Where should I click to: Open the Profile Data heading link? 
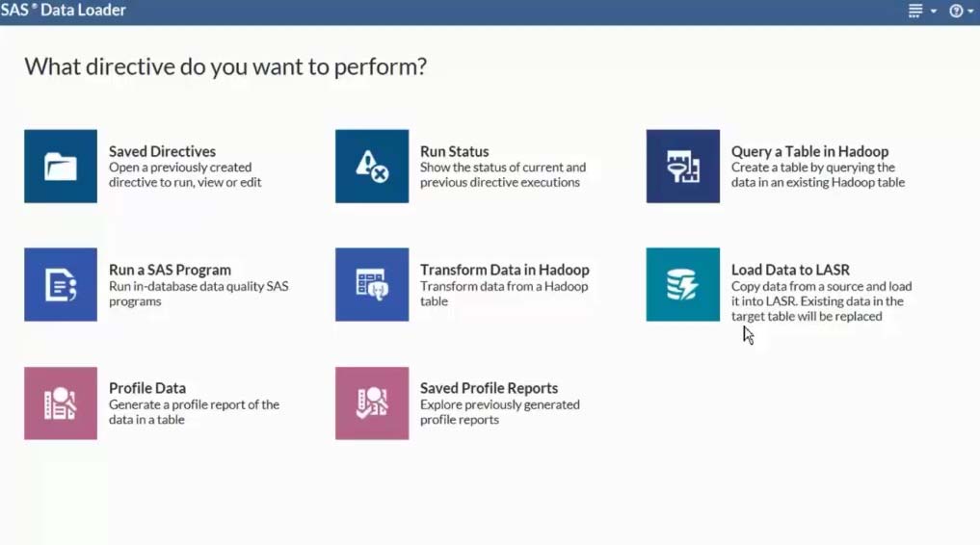[x=146, y=388]
